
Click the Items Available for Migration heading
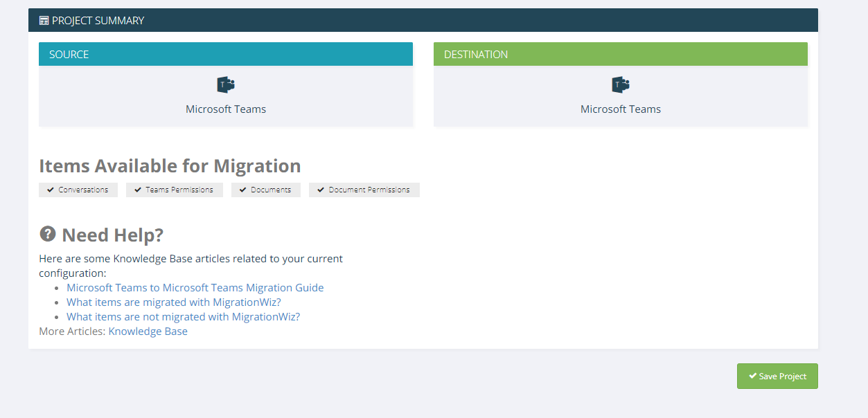170,166
